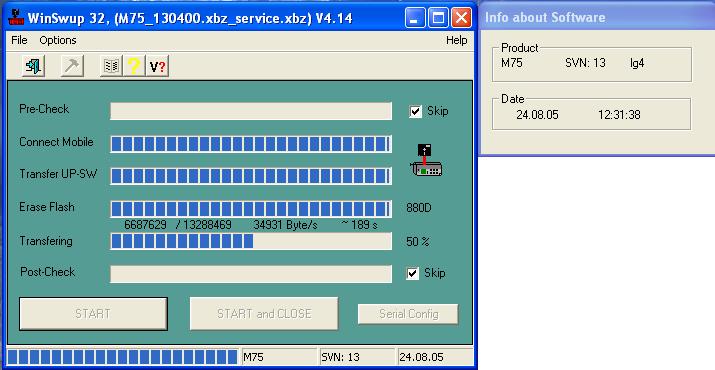Click the yellow question mark icon

click(x=134, y=66)
